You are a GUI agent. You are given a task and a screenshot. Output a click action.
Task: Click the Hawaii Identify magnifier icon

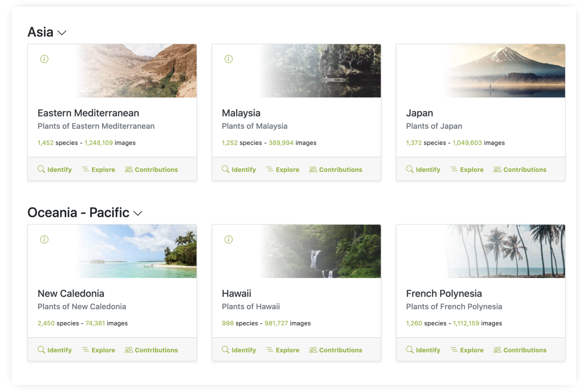(226, 350)
